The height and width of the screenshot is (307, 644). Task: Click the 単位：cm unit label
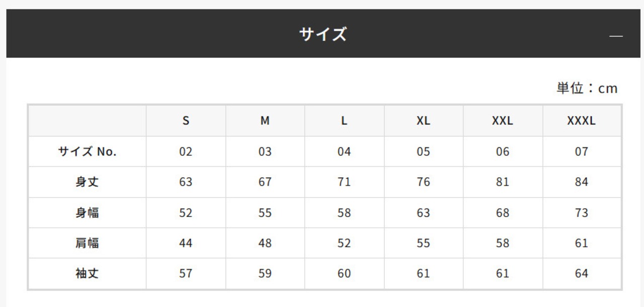click(x=587, y=88)
